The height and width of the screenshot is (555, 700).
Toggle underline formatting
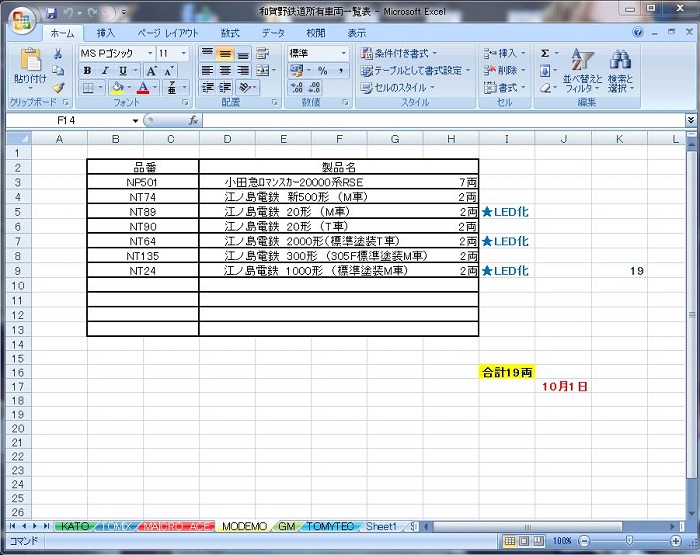coord(123,71)
